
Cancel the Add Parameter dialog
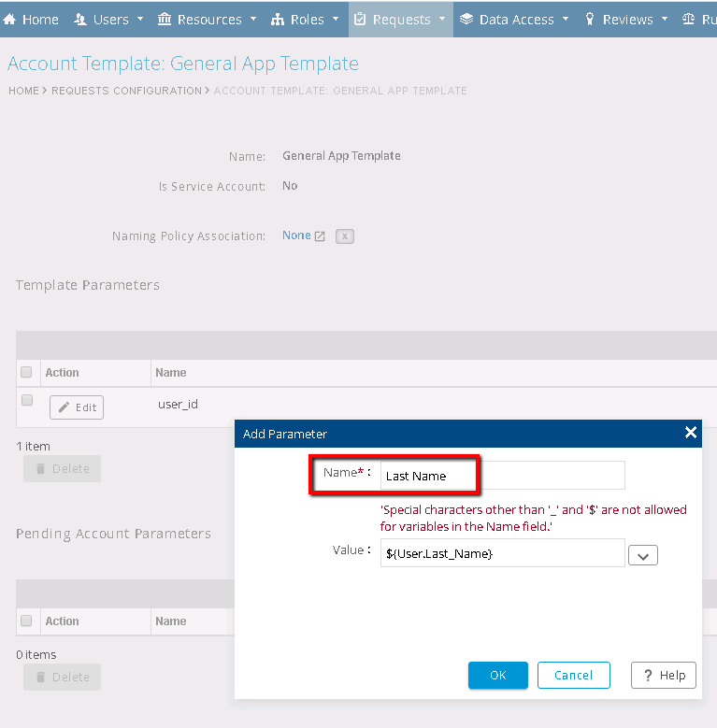coord(573,675)
